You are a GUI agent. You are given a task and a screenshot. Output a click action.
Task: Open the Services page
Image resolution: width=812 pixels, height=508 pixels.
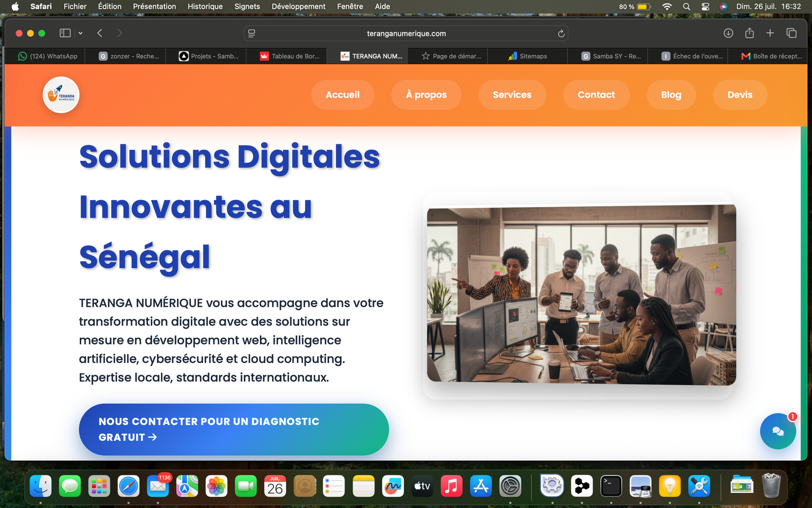click(512, 94)
